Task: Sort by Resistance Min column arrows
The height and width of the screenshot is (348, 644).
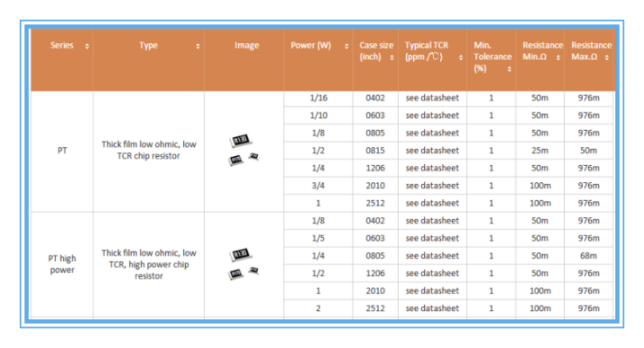Action: 558,57
